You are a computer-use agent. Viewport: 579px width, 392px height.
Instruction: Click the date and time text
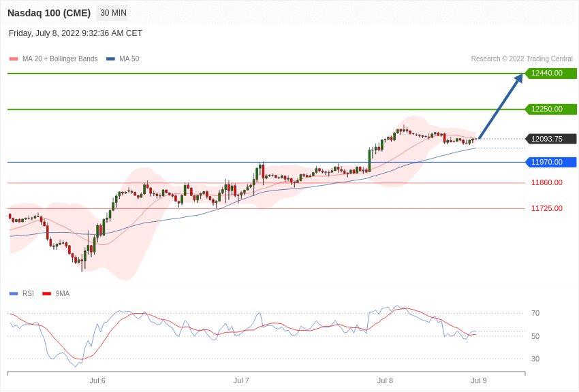coord(76,33)
